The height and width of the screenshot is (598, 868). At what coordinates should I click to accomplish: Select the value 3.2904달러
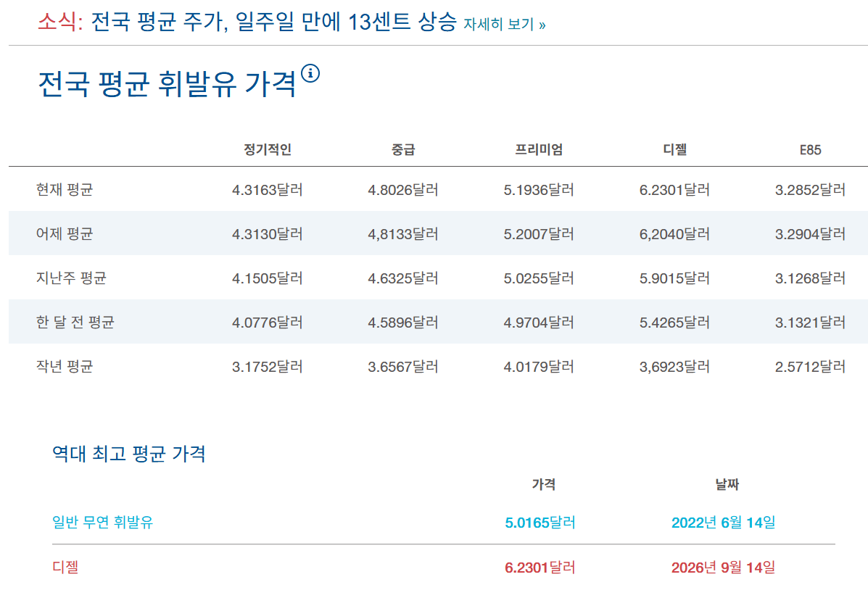click(x=811, y=234)
